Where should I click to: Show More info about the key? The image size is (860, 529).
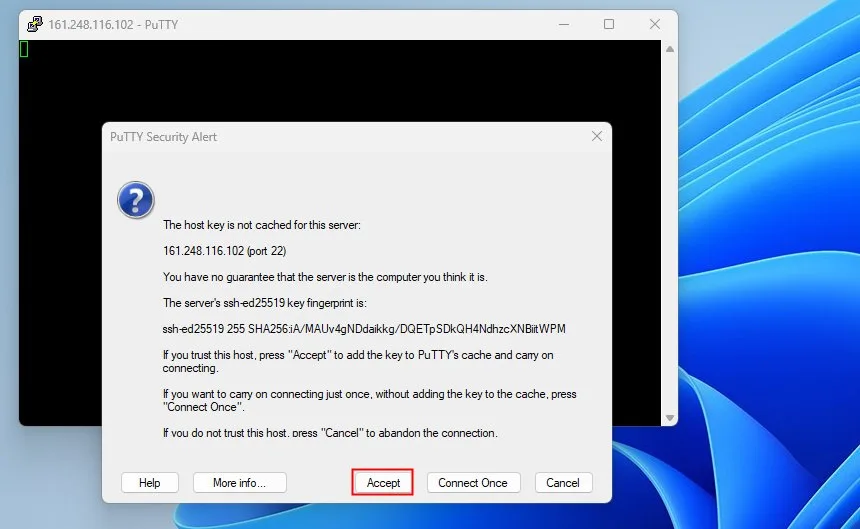[x=239, y=482]
